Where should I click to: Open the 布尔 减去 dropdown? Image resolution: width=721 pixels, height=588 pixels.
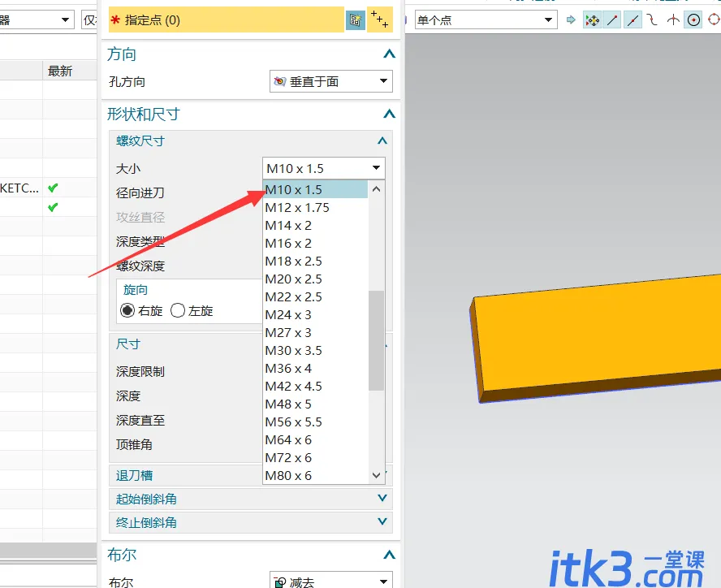click(x=331, y=580)
